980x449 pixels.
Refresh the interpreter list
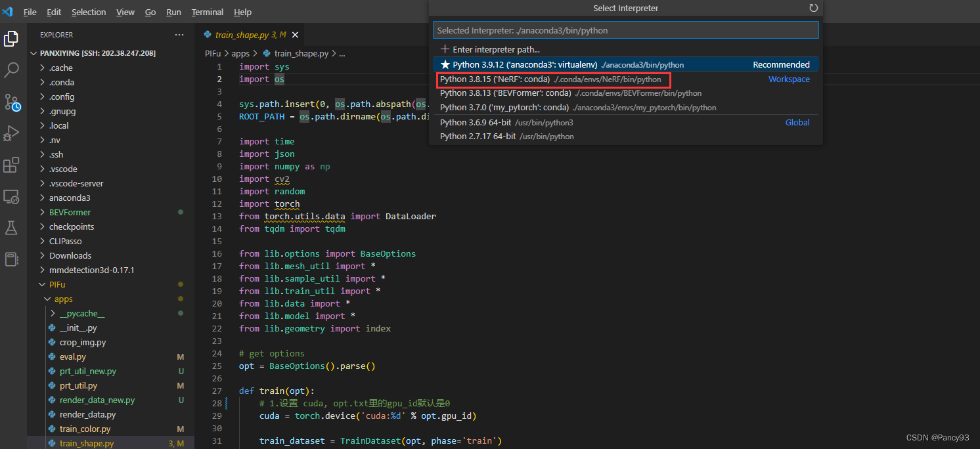[813, 8]
